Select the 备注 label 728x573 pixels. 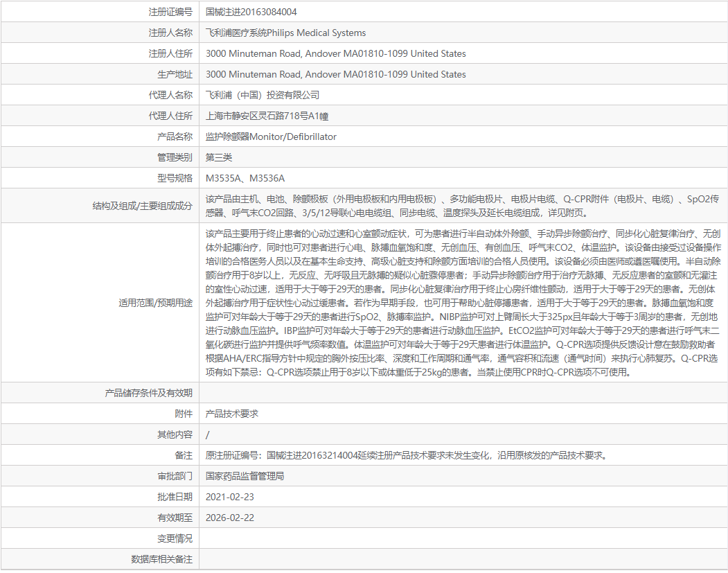click(184, 455)
